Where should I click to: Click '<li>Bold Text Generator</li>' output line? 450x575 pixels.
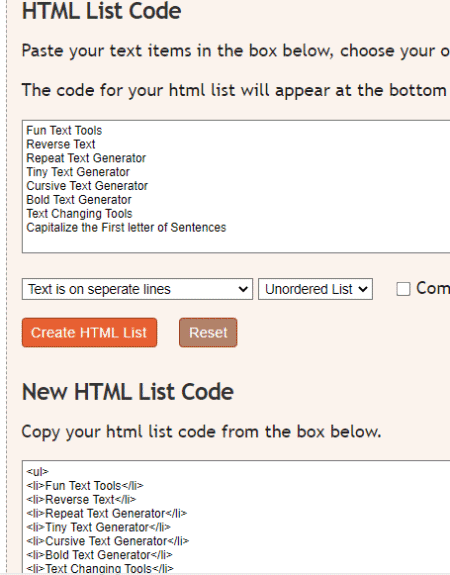[99, 555]
